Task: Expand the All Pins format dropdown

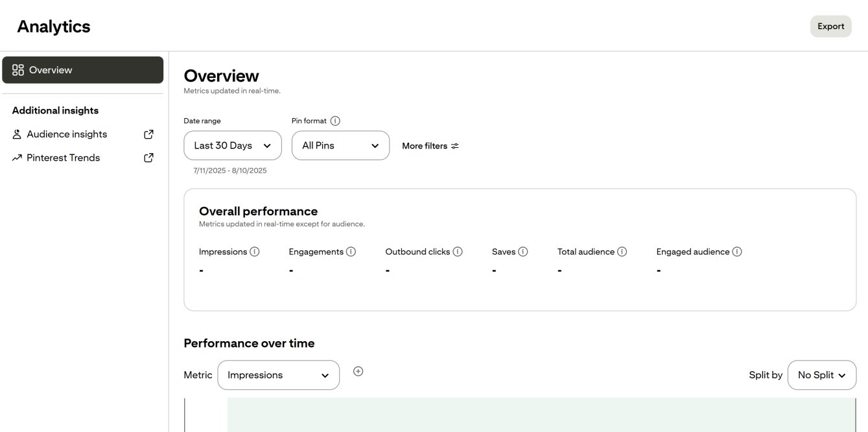Action: (x=340, y=145)
